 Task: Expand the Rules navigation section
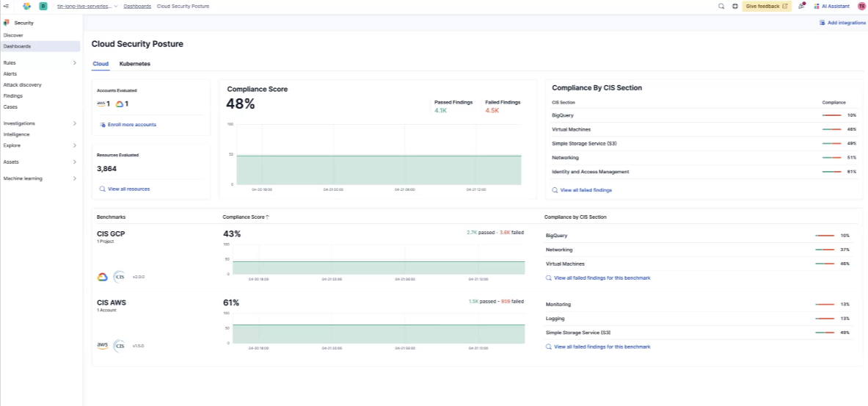pos(74,63)
